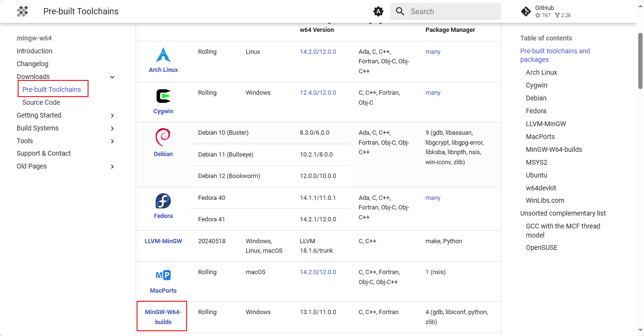
Task: Collapse the Downloads section chevron
Action: tap(112, 77)
